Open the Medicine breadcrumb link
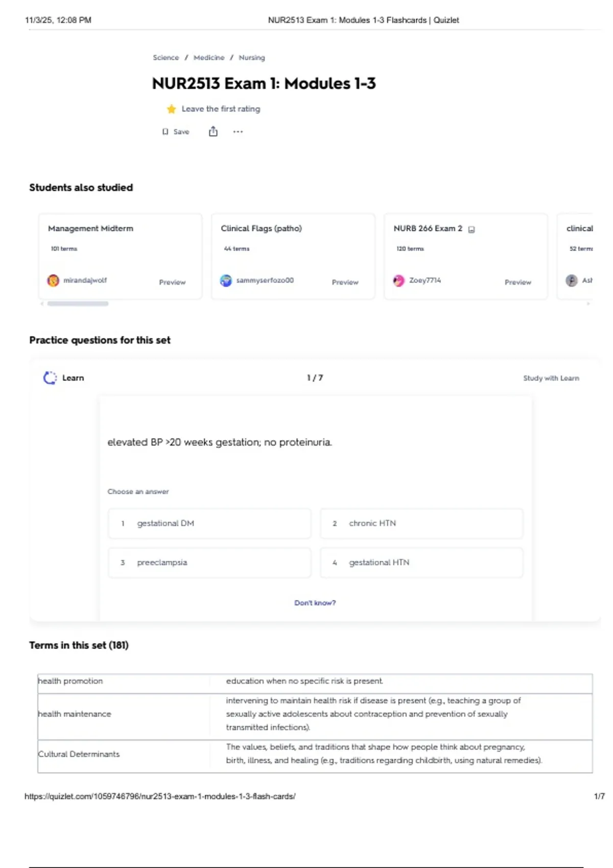The image size is (613, 868). pos(209,58)
